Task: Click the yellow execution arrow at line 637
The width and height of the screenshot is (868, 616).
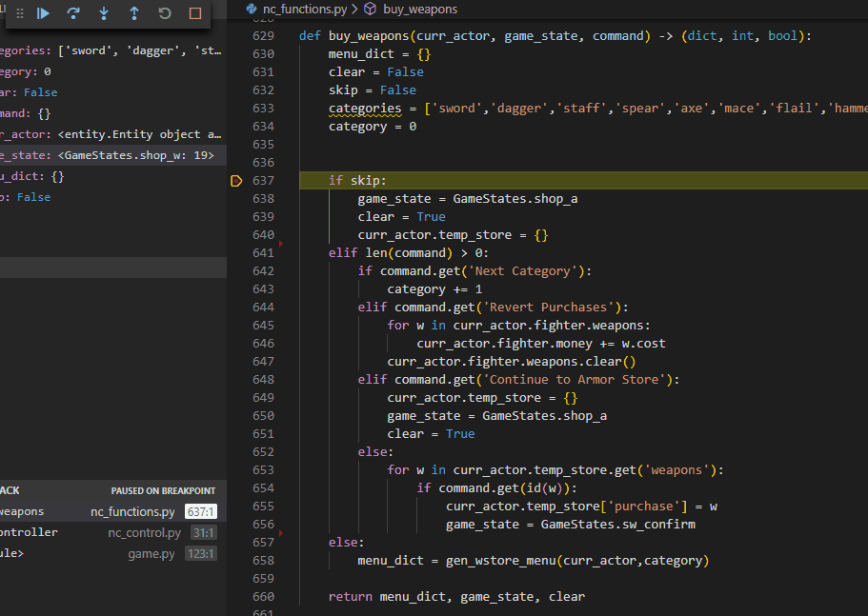Action: click(236, 180)
